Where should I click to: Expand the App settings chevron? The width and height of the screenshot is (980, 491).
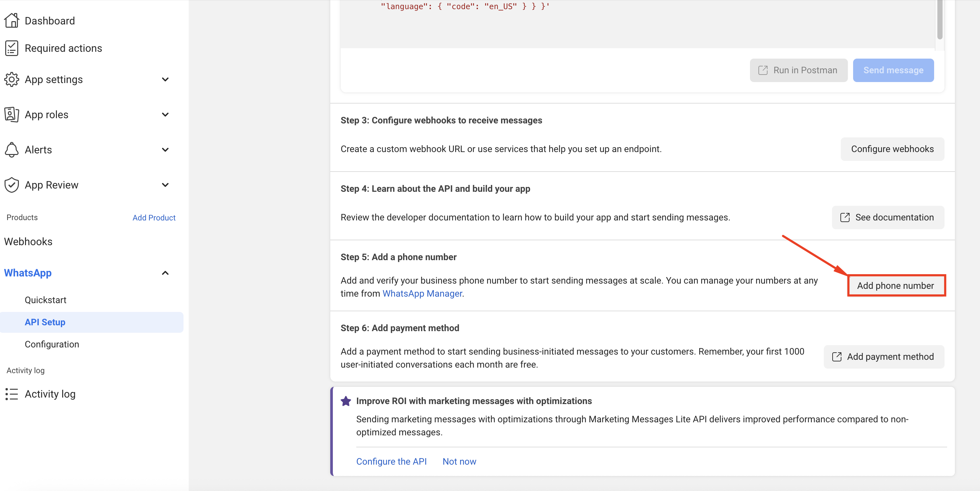coord(165,79)
